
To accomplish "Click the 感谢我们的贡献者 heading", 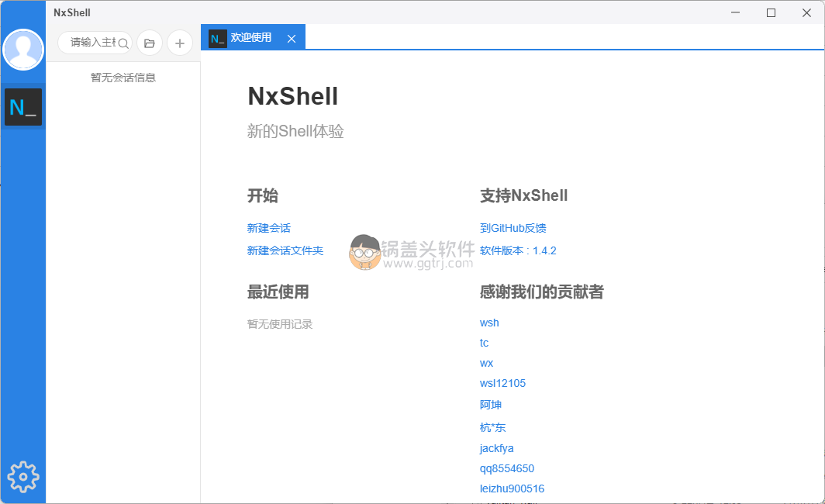I will point(542,292).
